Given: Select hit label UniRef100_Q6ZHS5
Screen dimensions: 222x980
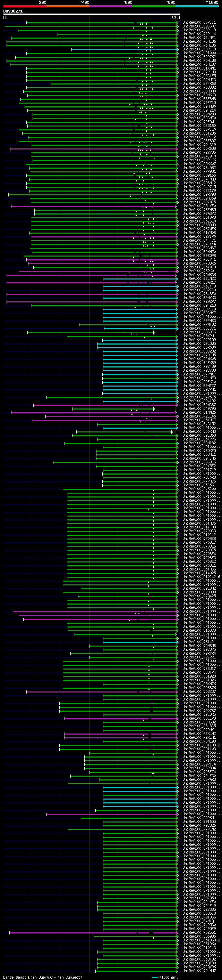Looking at the screenshot, I should [x=199, y=210].
